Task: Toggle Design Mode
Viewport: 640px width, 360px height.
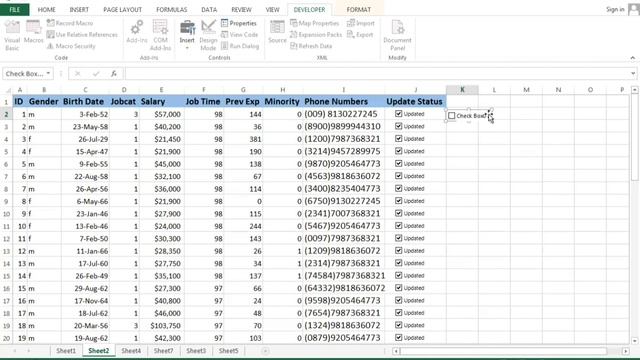Action: click(208, 36)
